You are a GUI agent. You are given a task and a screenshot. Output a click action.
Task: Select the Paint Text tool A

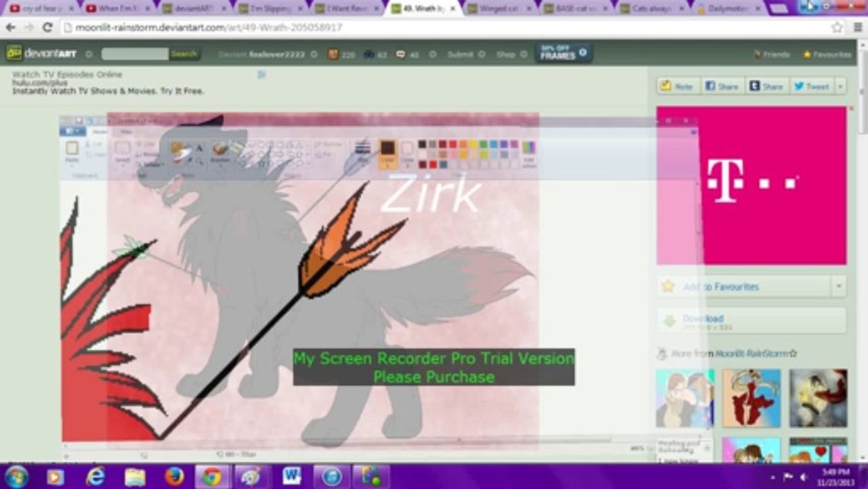click(x=200, y=147)
